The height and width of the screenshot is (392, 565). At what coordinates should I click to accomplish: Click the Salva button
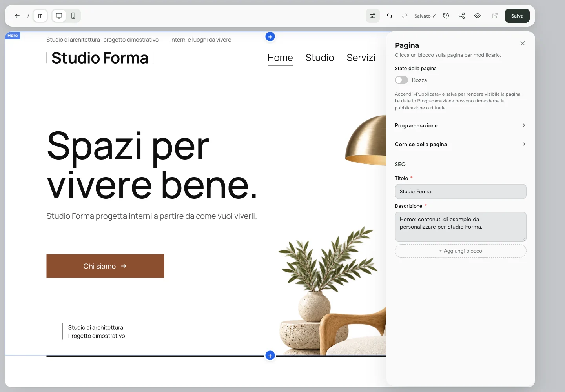click(x=517, y=16)
